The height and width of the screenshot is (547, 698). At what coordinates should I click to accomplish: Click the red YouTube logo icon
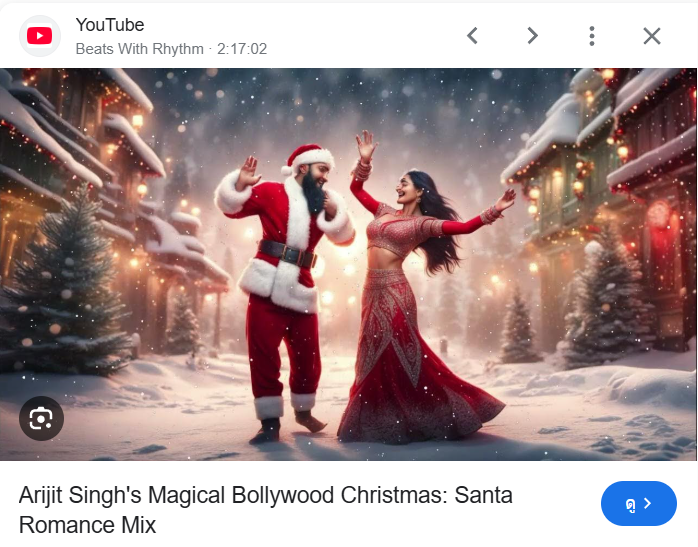pos(40,36)
